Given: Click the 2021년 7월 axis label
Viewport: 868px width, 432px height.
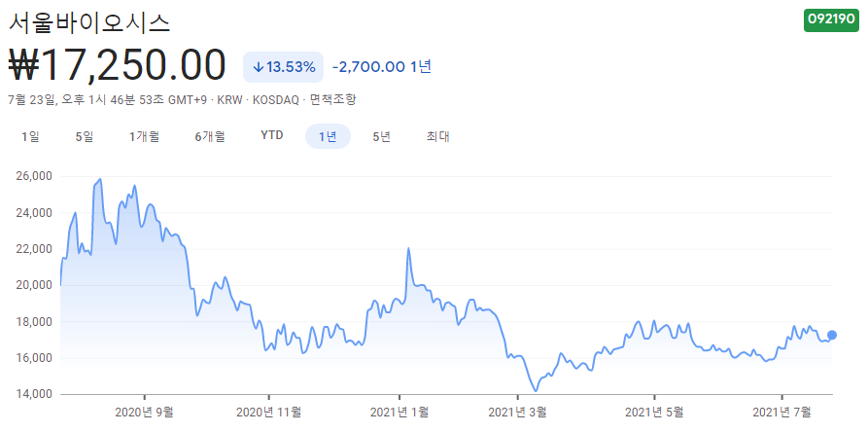Looking at the screenshot, I should 781,412.
